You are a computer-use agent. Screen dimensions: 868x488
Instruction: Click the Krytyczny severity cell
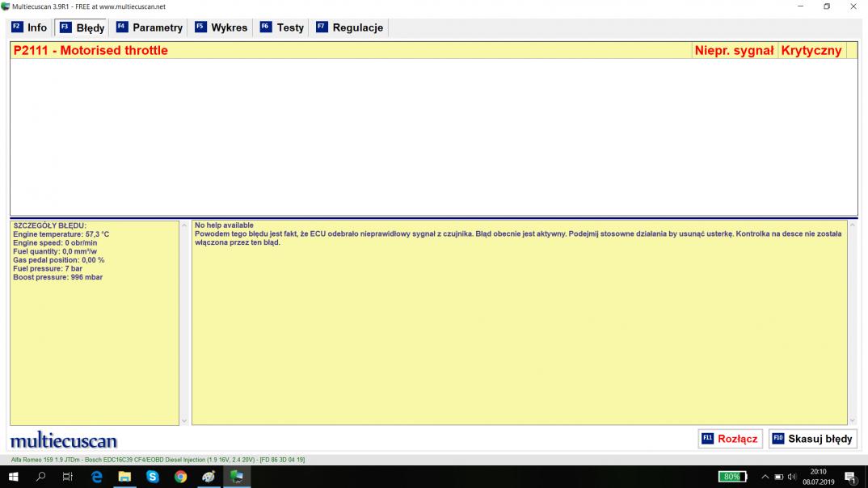point(811,50)
